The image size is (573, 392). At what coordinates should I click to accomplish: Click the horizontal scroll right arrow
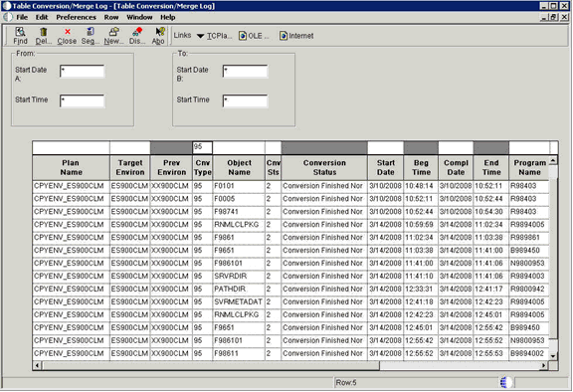[x=544, y=365]
